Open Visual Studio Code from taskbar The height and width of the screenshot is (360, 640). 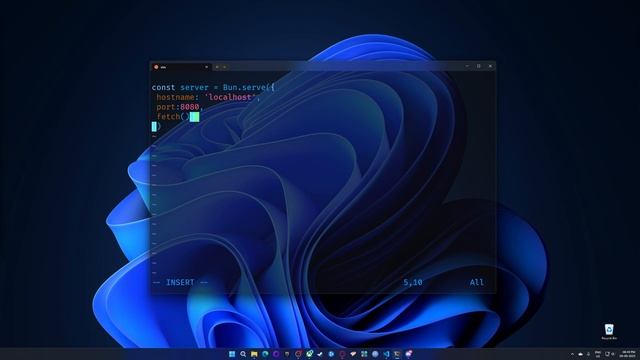386,354
